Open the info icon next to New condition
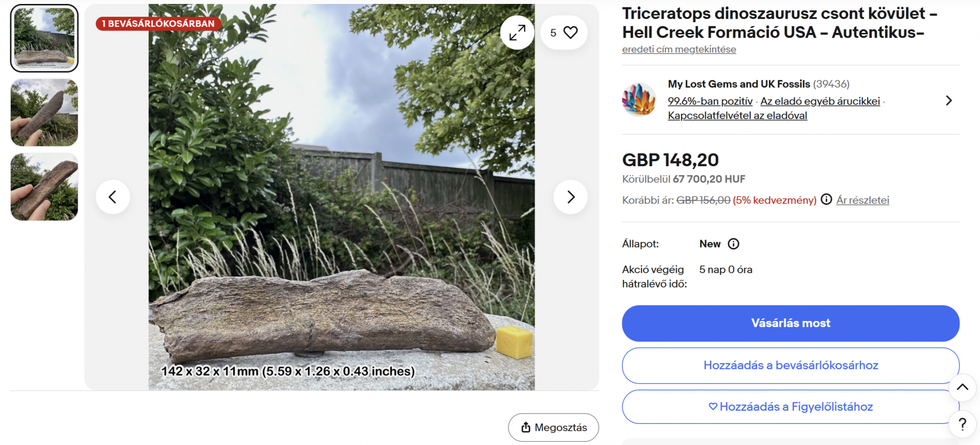 [x=733, y=244]
